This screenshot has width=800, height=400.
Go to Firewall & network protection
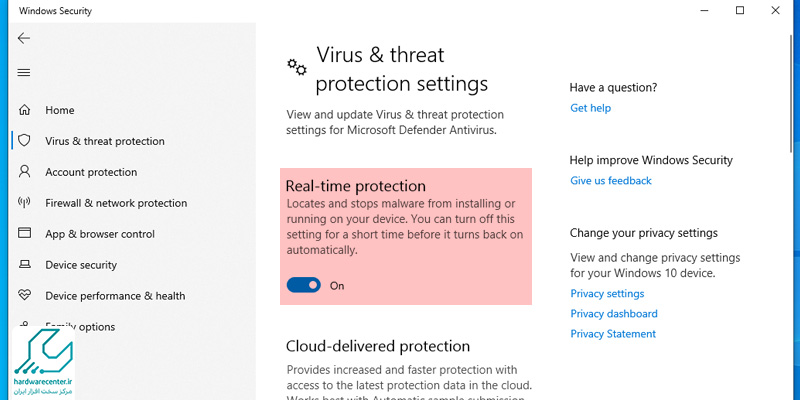click(116, 203)
